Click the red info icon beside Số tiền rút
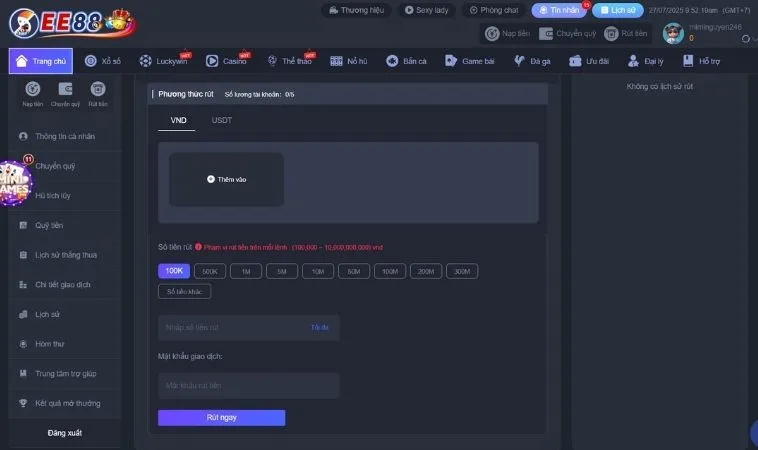This screenshot has height=450, width=758. pyautogui.click(x=199, y=246)
